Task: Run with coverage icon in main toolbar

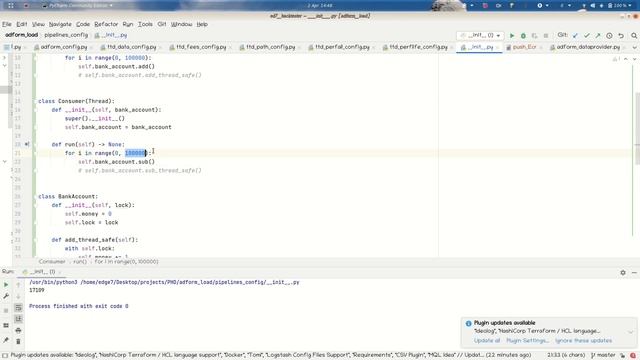Action: click(534, 36)
